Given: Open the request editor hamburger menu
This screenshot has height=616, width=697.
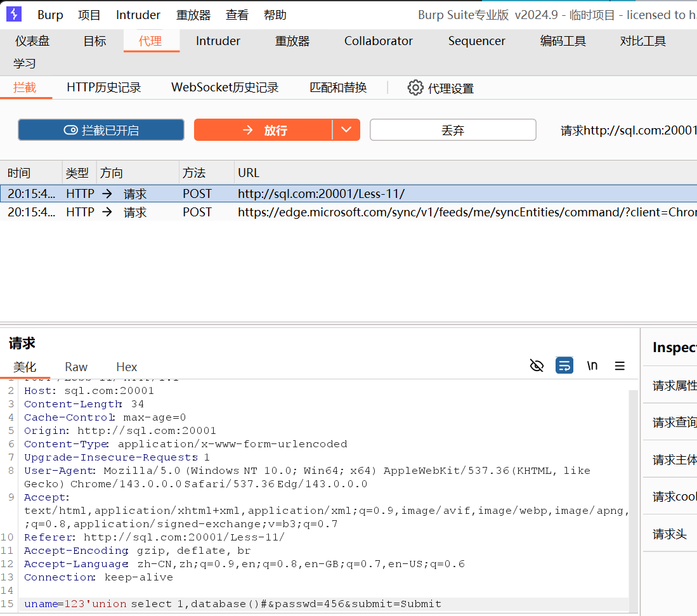Looking at the screenshot, I should 620,365.
